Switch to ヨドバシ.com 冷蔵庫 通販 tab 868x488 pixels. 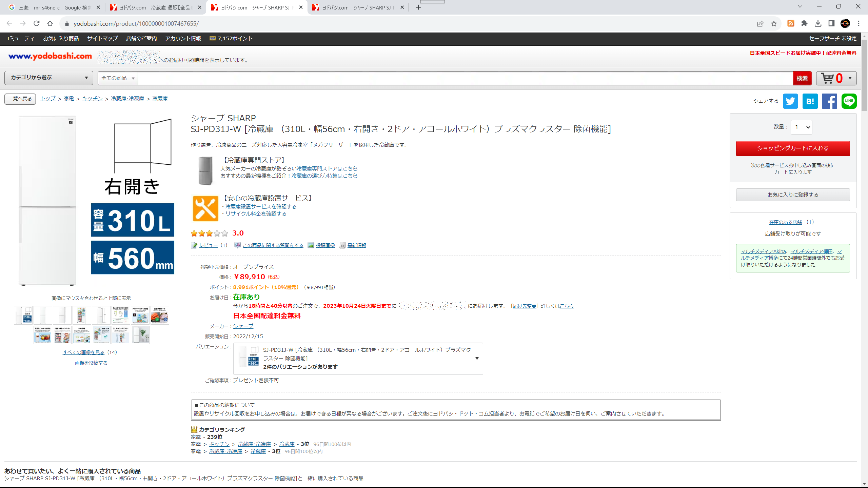(x=155, y=7)
